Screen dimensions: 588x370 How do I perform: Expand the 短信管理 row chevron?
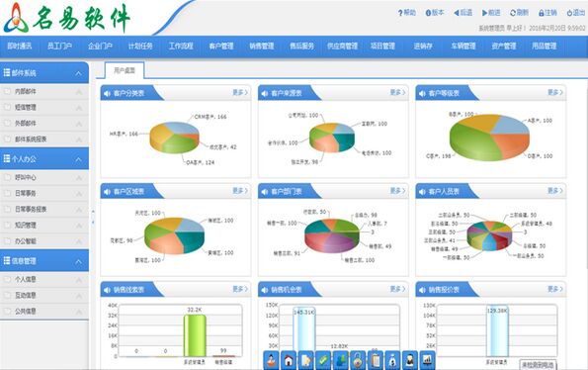(x=79, y=108)
